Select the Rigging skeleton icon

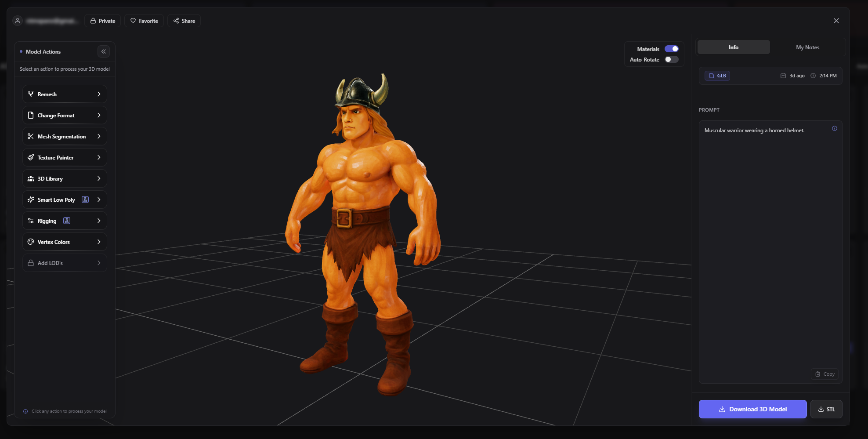pyautogui.click(x=31, y=221)
